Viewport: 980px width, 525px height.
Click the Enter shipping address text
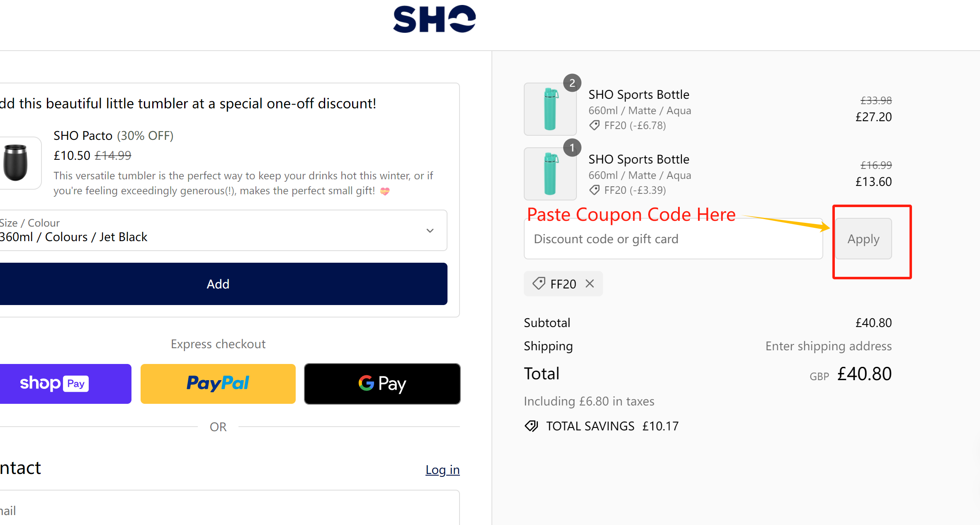click(x=828, y=346)
